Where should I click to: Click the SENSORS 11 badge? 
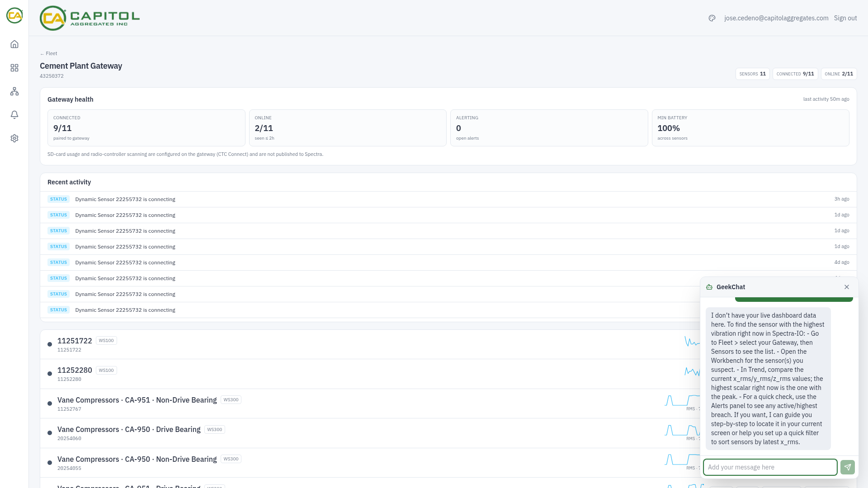pyautogui.click(x=753, y=74)
